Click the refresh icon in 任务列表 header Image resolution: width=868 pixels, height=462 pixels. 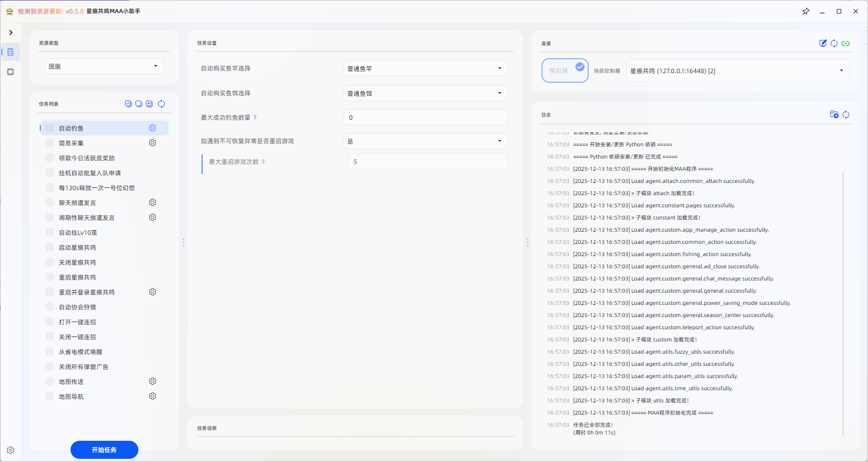tap(161, 104)
